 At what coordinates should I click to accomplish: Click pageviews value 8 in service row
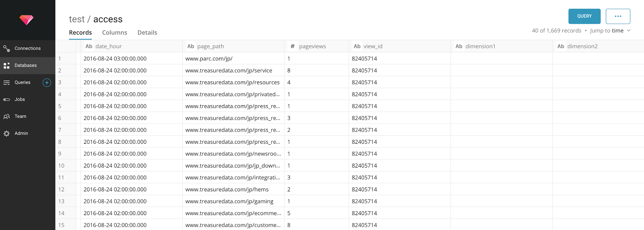317,70
